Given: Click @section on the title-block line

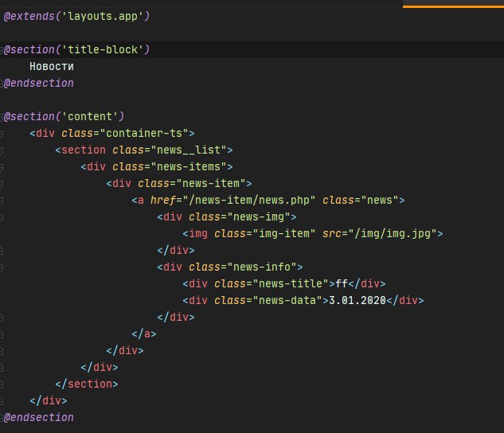Looking at the screenshot, I should click(x=29, y=49).
